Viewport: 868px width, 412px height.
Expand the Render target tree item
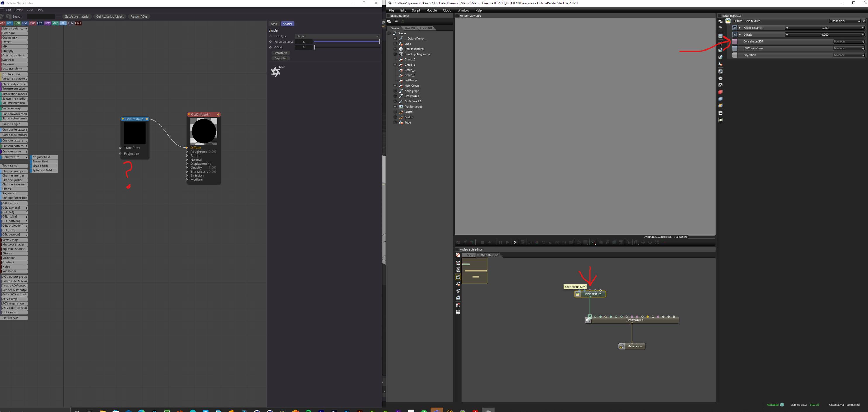(395, 107)
